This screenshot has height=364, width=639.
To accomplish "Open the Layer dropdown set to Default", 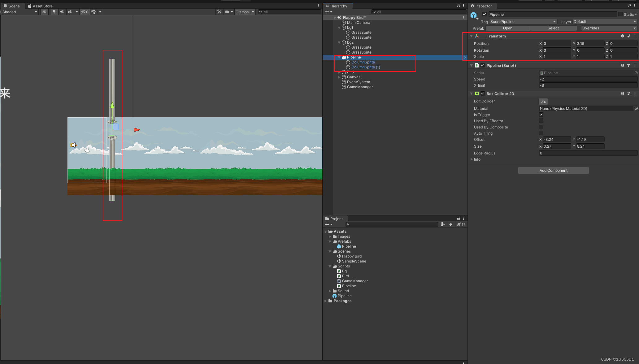I will [604, 21].
